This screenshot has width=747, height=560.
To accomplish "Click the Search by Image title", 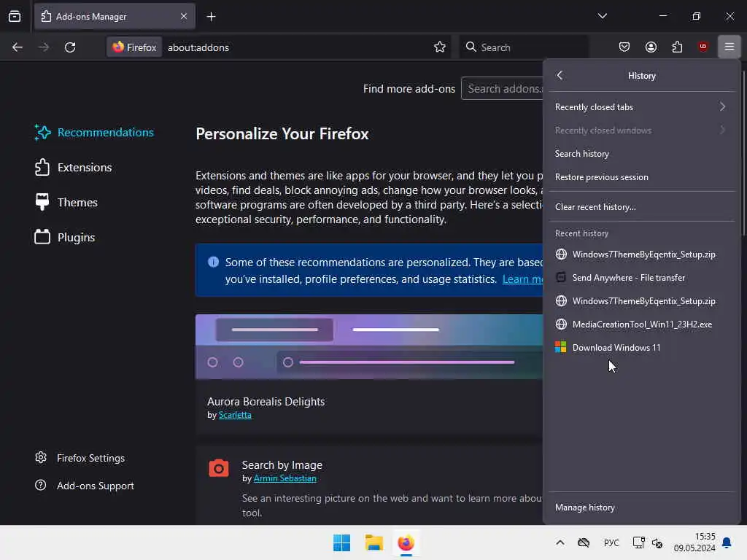I will coord(282,464).
